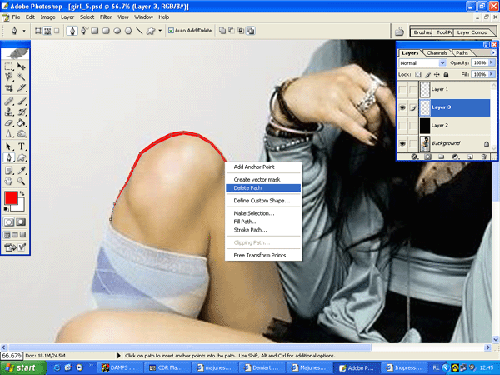Select the Move tool

coord(21,67)
